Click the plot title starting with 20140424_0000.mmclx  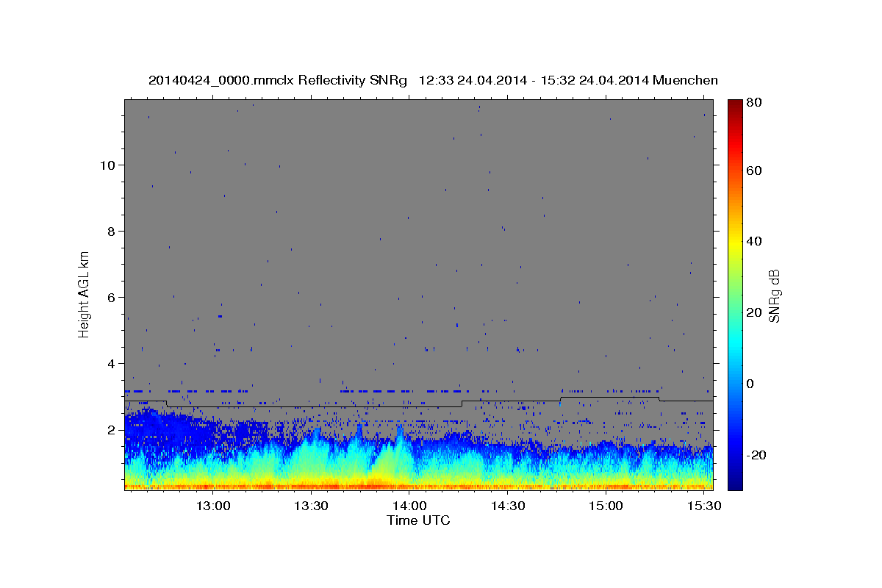click(x=433, y=80)
